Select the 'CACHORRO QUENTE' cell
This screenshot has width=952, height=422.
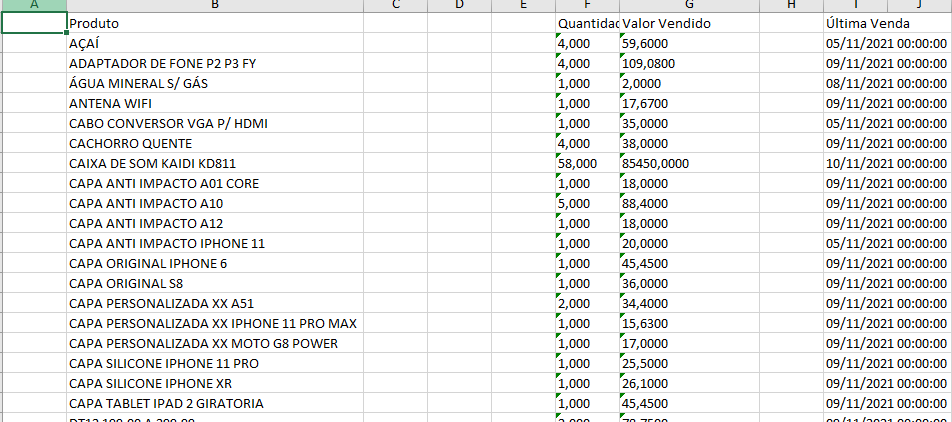click(216, 143)
